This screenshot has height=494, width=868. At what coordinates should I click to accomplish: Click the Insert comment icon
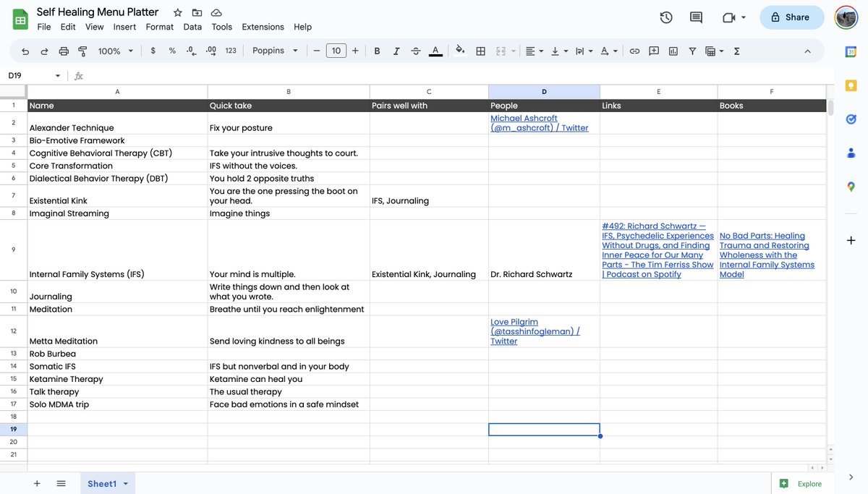(654, 51)
